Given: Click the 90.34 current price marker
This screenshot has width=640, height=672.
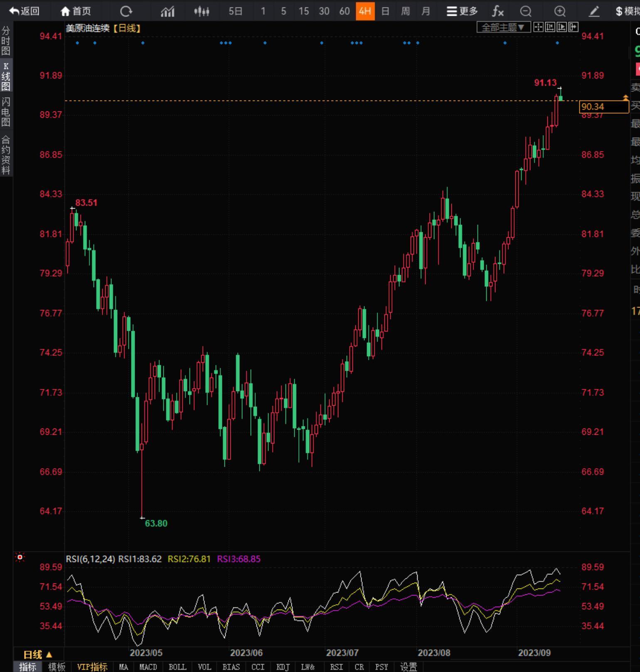Looking at the screenshot, I should (604, 107).
